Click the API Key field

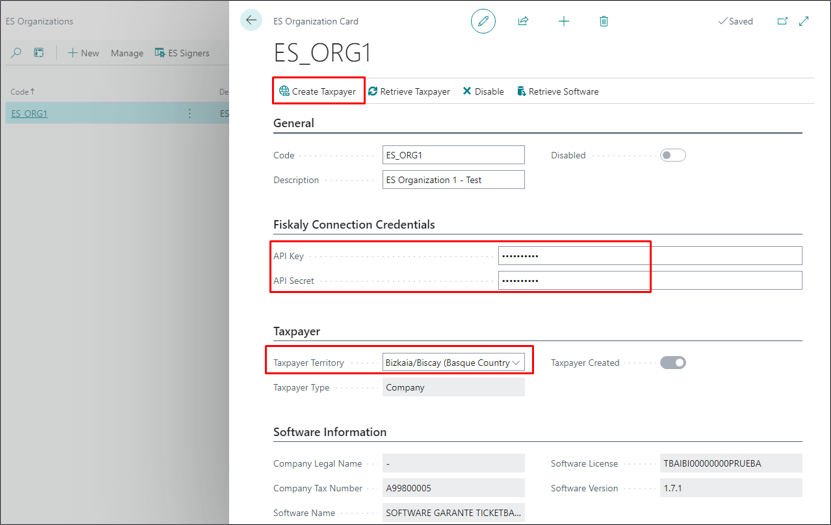(650, 256)
